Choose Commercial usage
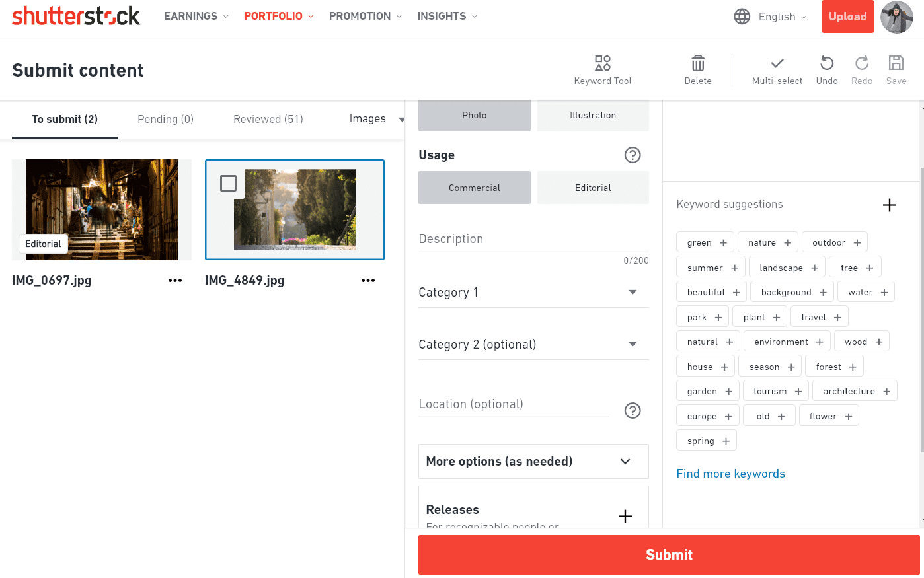 pos(475,188)
